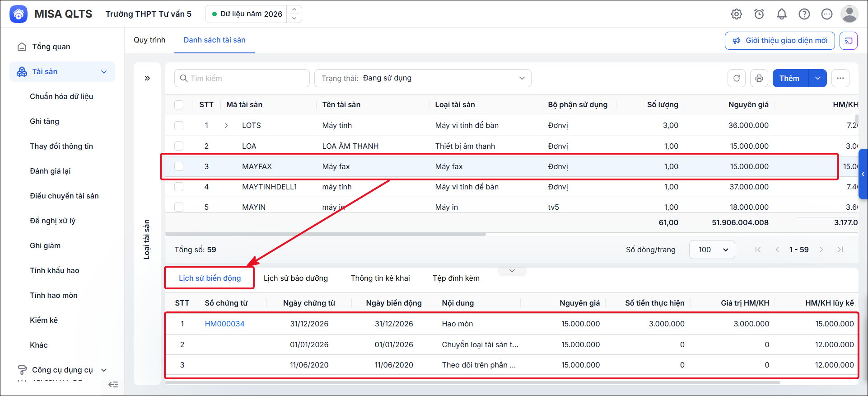The image size is (868, 396).
Task: Open Ghi tăng in the sidebar
Action: tap(44, 121)
